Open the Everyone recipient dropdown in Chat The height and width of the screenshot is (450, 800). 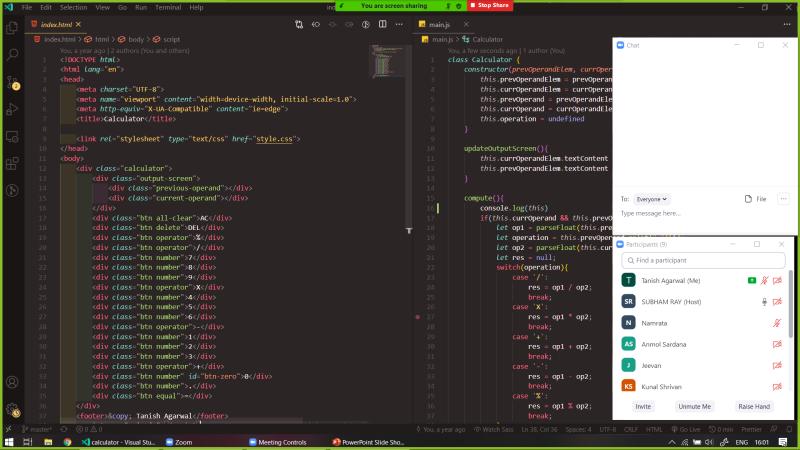[x=652, y=199]
